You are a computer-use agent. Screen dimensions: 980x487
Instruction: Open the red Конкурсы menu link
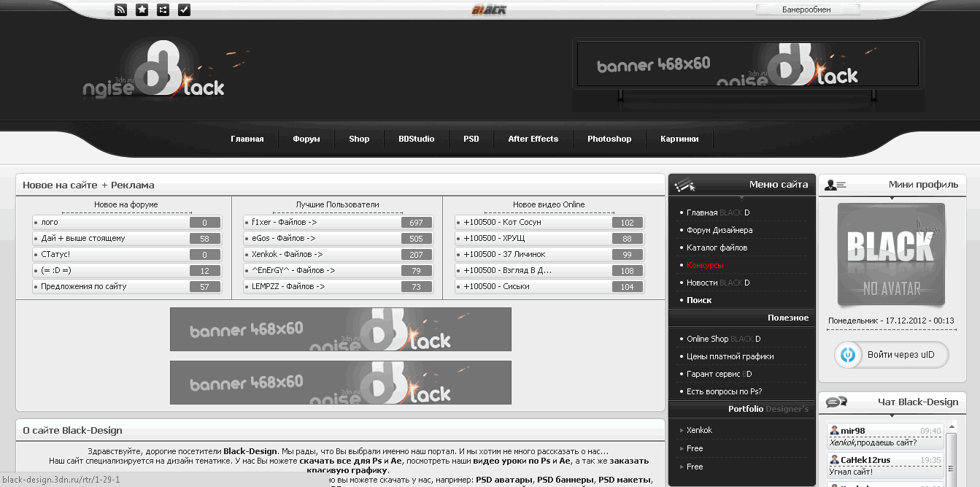click(x=705, y=265)
